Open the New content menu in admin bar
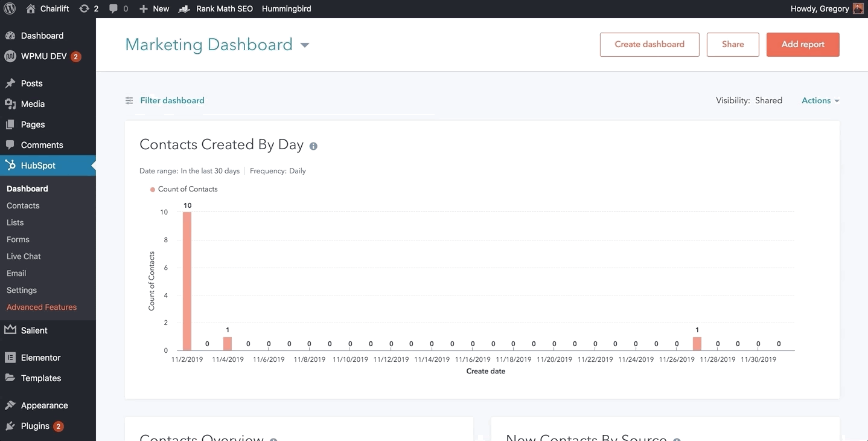Image resolution: width=868 pixels, height=441 pixels. coord(155,8)
